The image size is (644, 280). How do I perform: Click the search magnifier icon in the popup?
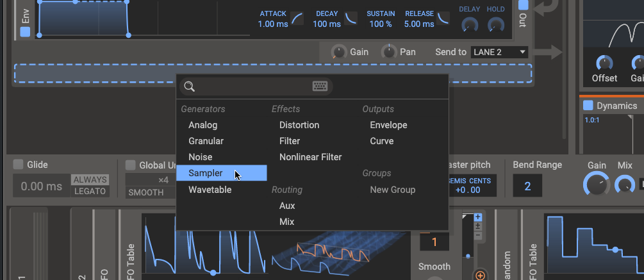(x=188, y=86)
